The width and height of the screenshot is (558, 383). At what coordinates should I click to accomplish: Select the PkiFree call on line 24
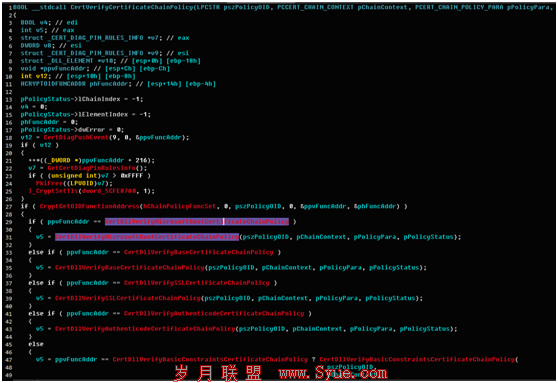click(49, 183)
